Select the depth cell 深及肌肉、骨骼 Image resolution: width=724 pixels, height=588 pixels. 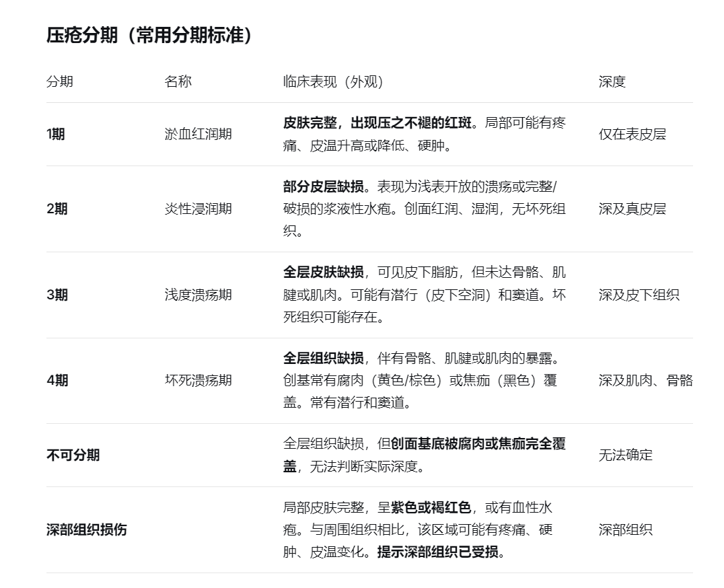[x=646, y=381]
